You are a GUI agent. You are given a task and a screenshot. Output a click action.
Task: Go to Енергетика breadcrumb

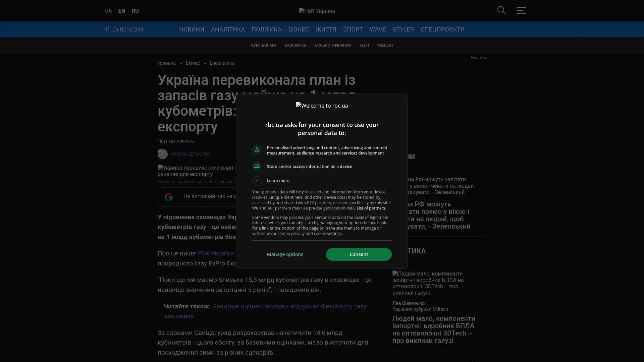coord(222,63)
